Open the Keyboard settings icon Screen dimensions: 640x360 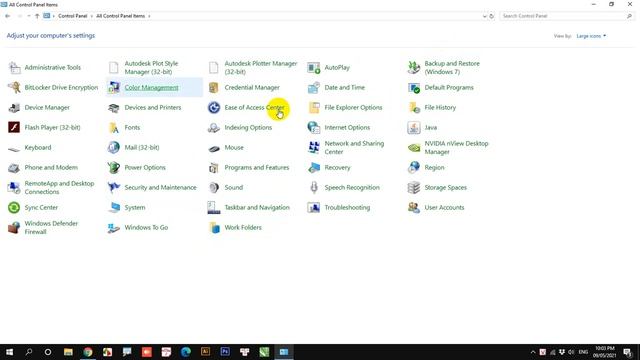point(14,148)
